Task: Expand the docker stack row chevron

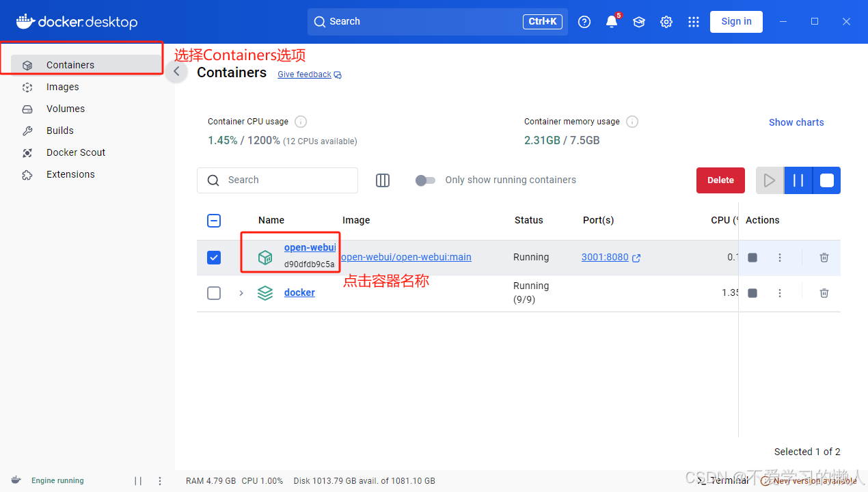Action: (x=241, y=293)
